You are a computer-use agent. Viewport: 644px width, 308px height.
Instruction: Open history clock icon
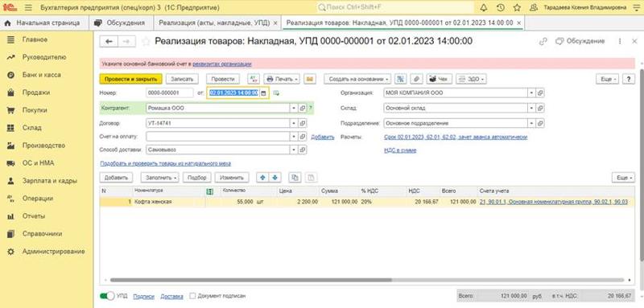pos(500,8)
